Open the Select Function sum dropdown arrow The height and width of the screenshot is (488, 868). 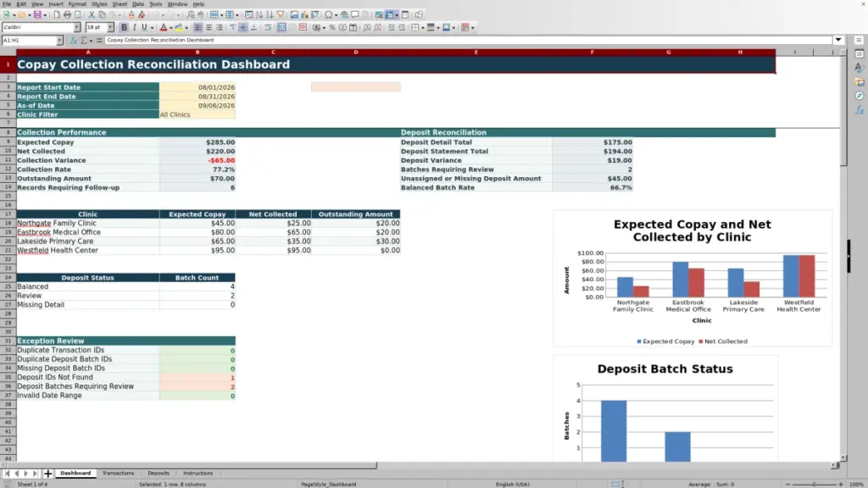pos(91,41)
